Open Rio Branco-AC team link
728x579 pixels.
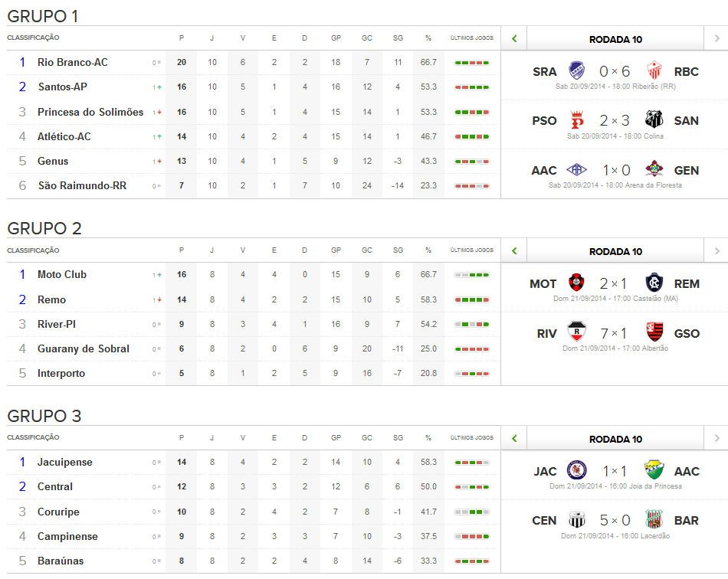(72, 62)
